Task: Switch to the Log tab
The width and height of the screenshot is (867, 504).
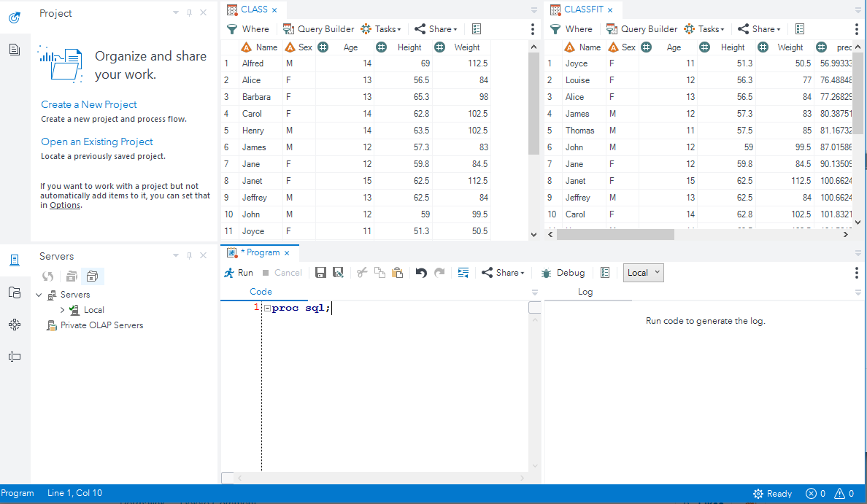Action: click(x=585, y=291)
